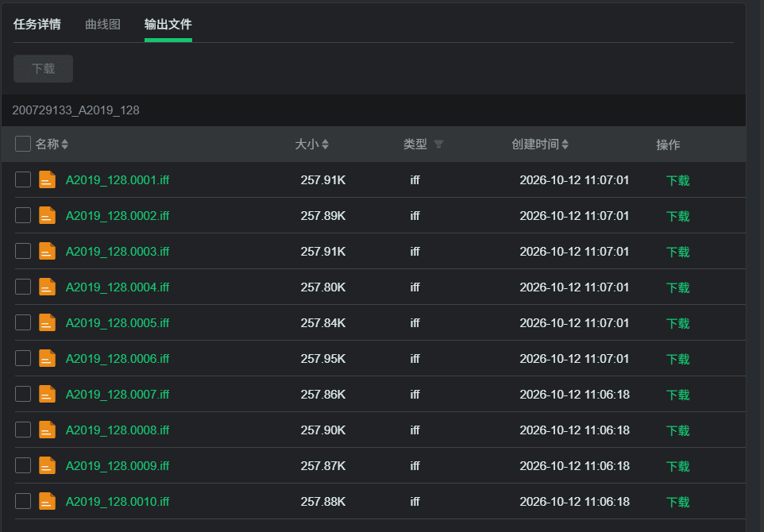Click the file icon for A2019_128.0009.iff
Image resolution: width=764 pixels, height=532 pixels.
pos(48,465)
